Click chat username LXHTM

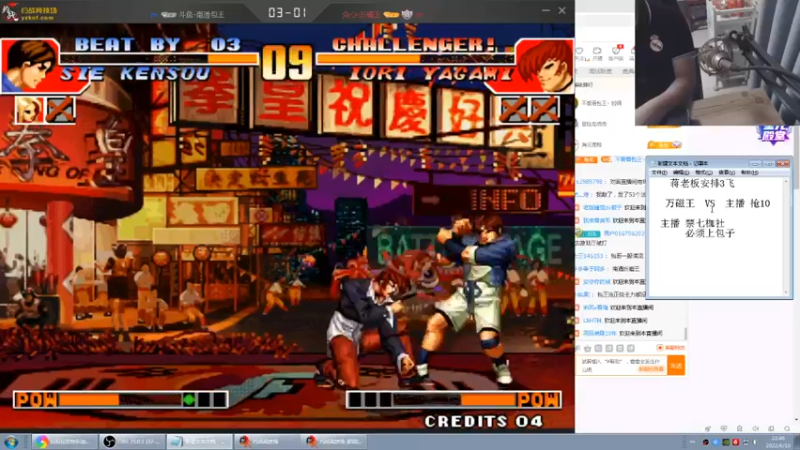pos(592,320)
